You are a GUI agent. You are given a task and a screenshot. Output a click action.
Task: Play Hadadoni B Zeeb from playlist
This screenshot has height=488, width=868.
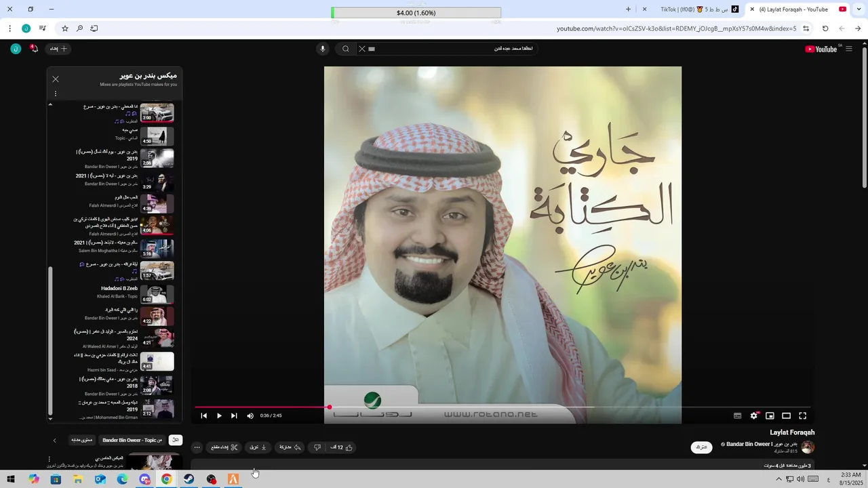coord(119,288)
